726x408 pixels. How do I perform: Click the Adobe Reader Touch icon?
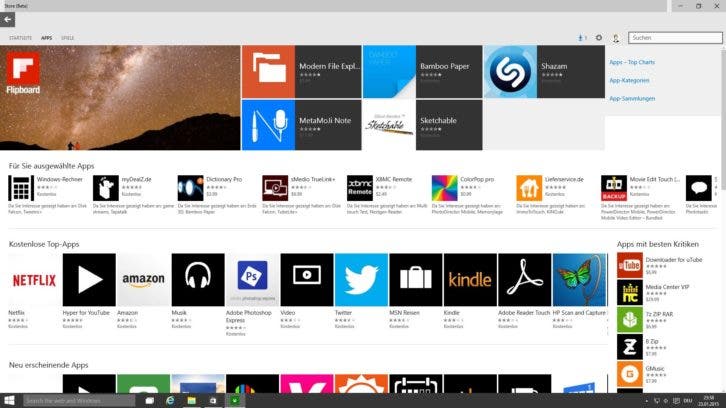click(x=525, y=280)
